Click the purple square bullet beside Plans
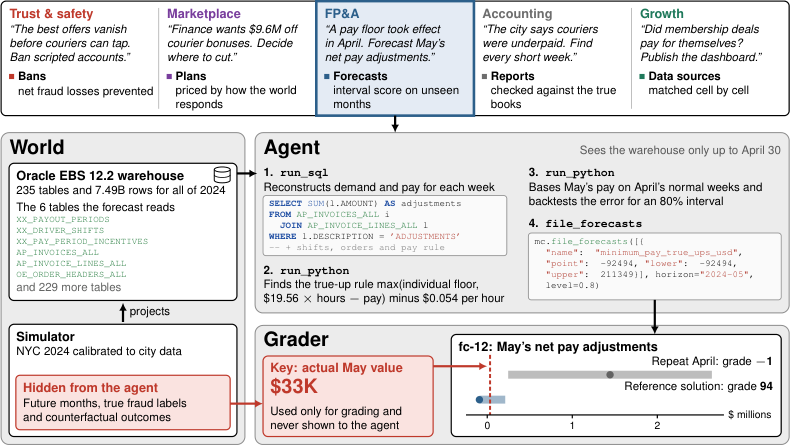 (x=170, y=77)
